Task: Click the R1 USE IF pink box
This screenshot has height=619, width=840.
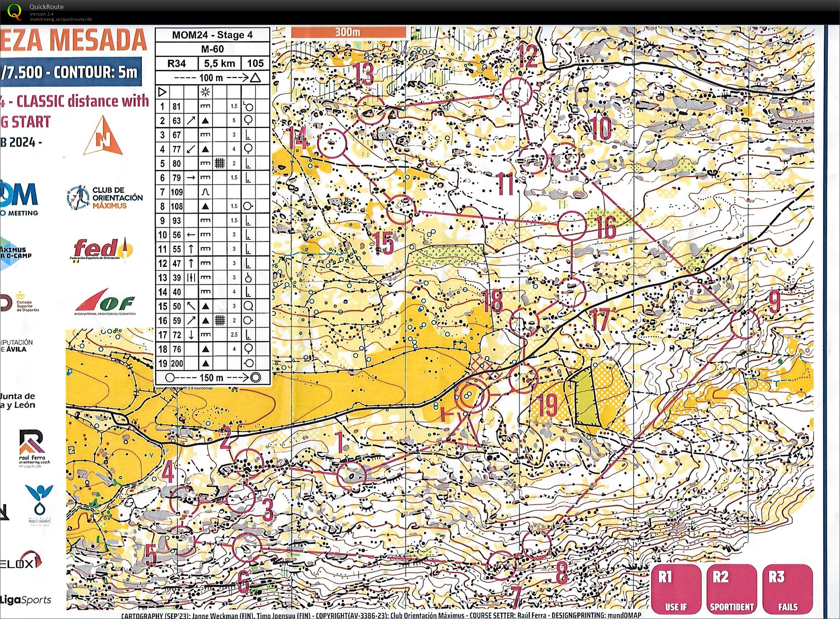Action: click(x=676, y=589)
